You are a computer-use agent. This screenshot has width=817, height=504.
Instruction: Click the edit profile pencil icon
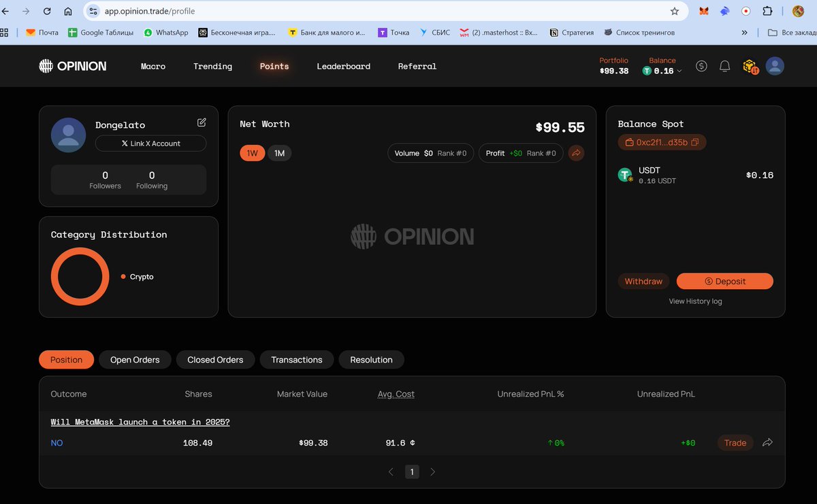coord(202,122)
